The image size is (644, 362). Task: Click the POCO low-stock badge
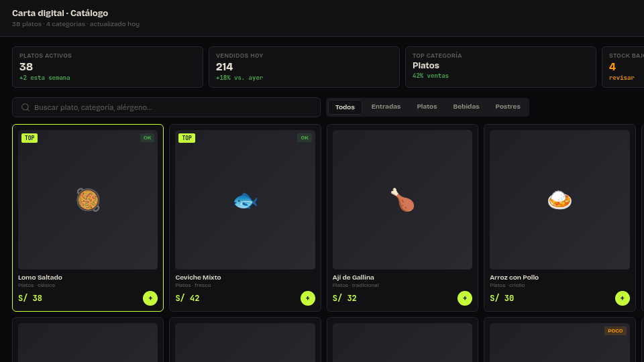615,330
